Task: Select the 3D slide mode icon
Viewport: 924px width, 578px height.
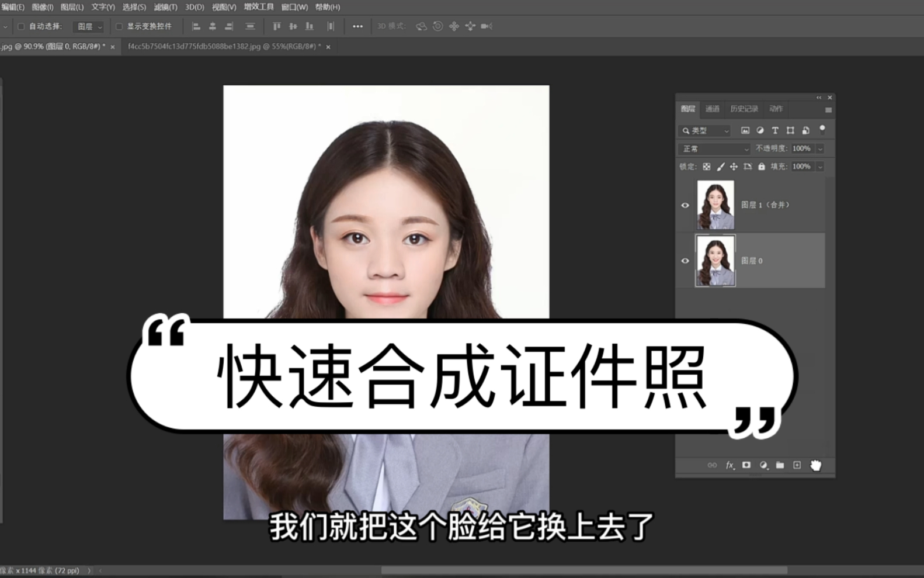Action: tap(470, 26)
